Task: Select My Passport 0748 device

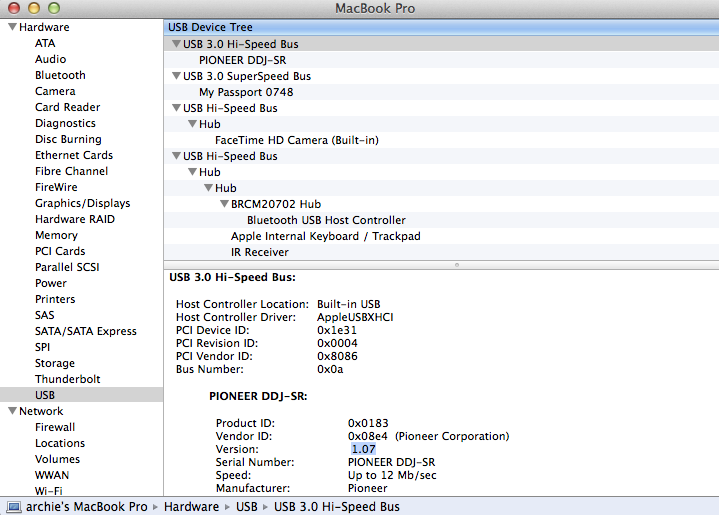Action: [441, 92]
